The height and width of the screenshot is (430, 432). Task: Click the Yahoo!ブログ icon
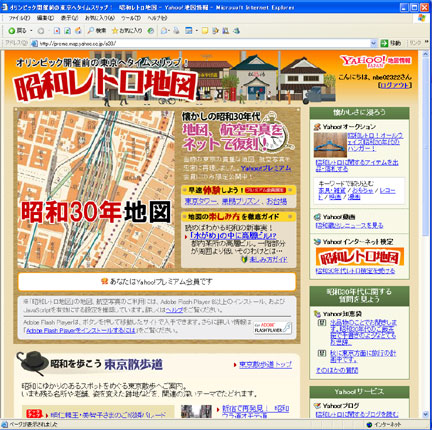[x=317, y=406]
